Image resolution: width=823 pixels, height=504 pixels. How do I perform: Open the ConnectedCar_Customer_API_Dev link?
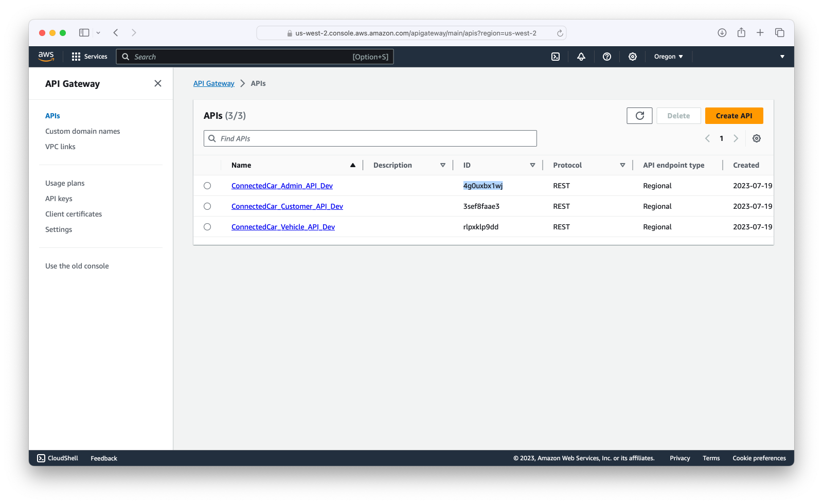point(287,206)
